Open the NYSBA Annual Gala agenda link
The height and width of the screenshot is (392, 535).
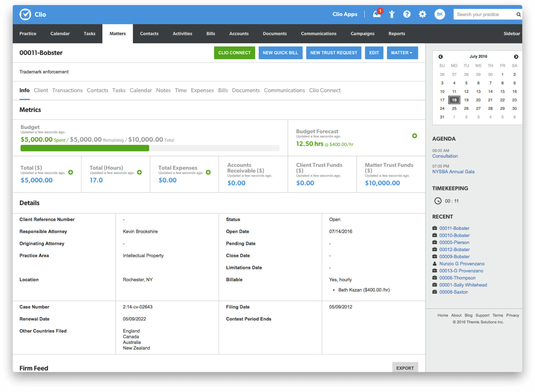pos(453,172)
